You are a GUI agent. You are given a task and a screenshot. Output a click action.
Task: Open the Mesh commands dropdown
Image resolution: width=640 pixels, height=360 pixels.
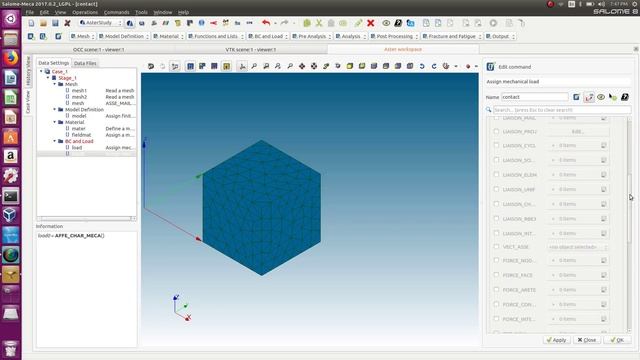83,36
